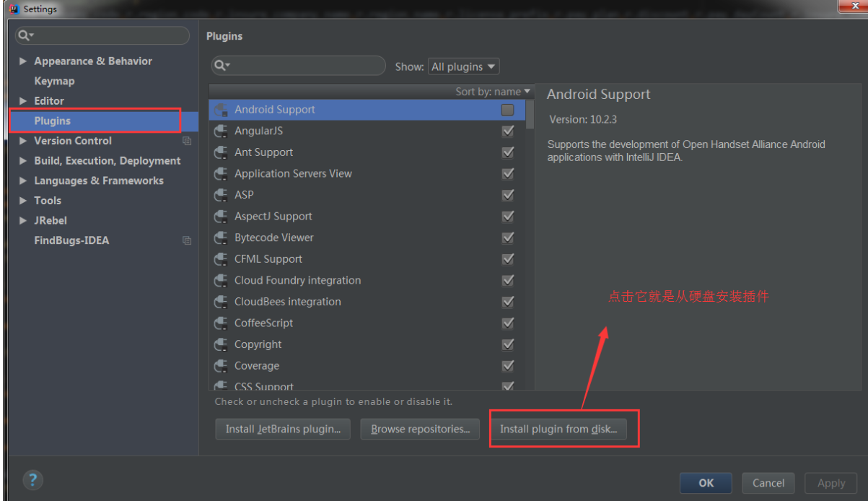Open the help question mark button
868x501 pixels.
32,479
